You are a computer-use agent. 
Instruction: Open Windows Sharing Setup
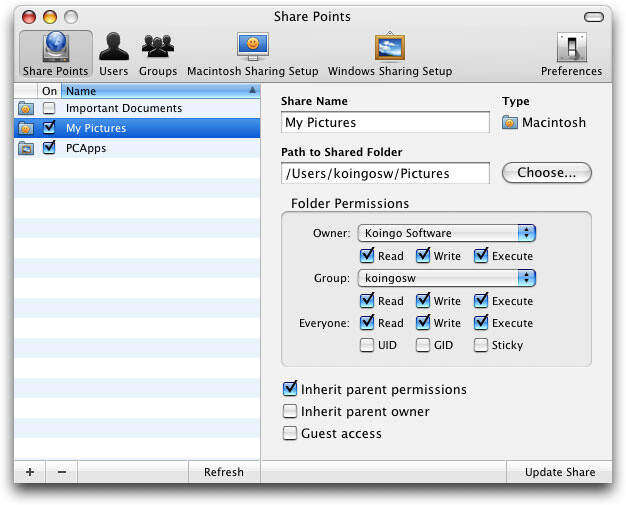coord(390,54)
